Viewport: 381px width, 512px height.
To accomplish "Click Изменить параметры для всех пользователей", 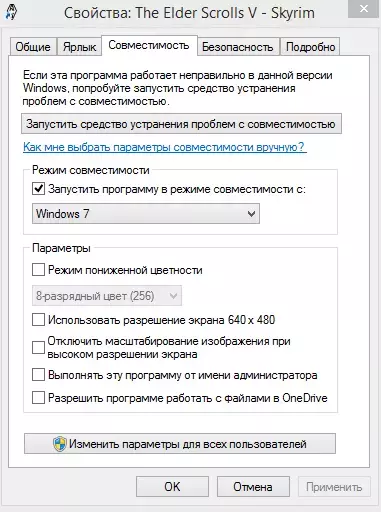I will pos(180,444).
